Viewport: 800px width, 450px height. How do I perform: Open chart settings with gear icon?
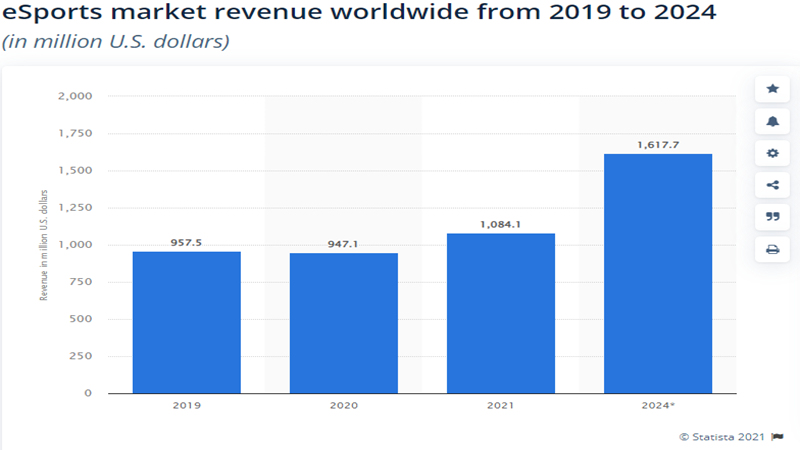[772, 153]
